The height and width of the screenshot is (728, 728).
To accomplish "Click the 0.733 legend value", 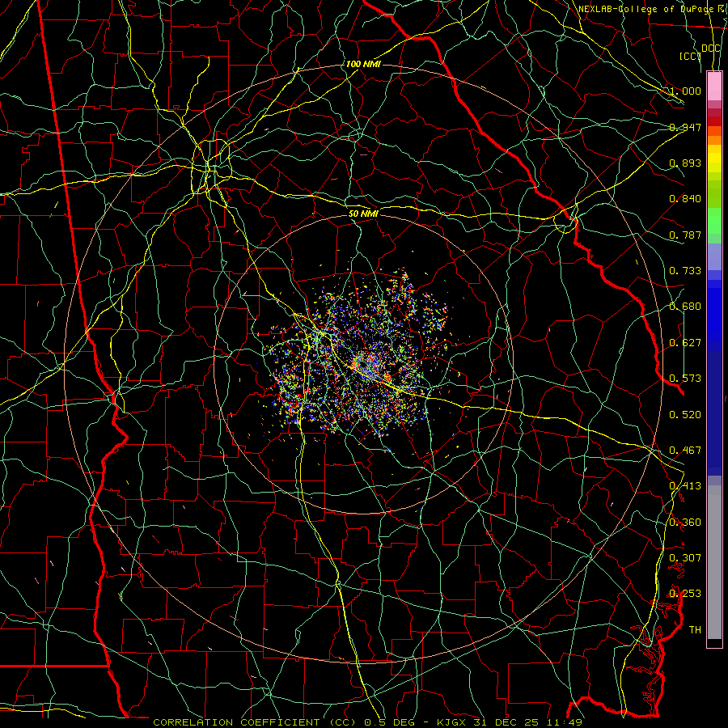I will (x=685, y=271).
